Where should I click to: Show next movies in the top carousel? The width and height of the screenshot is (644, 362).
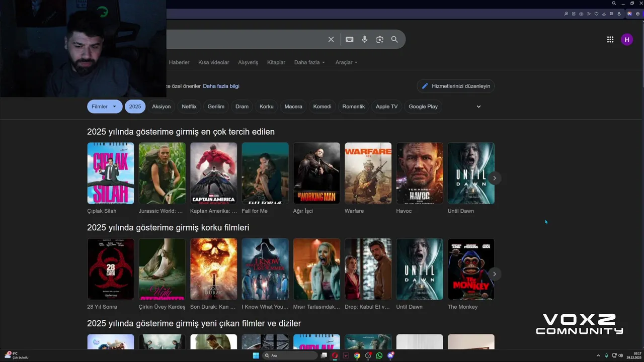coord(495,178)
